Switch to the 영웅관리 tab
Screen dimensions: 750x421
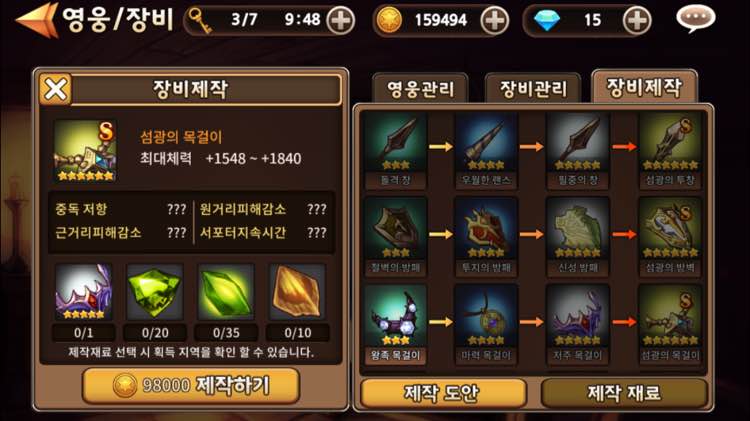(x=420, y=89)
